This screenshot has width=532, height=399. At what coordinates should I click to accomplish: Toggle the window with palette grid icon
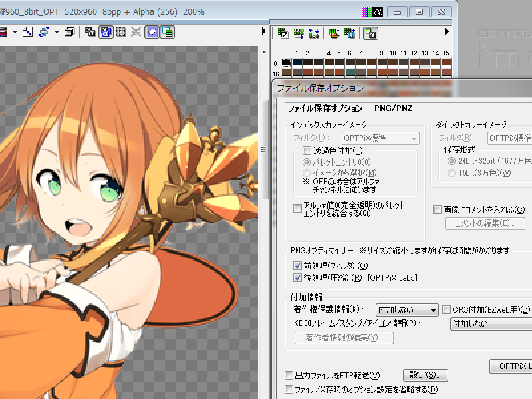click(x=168, y=32)
